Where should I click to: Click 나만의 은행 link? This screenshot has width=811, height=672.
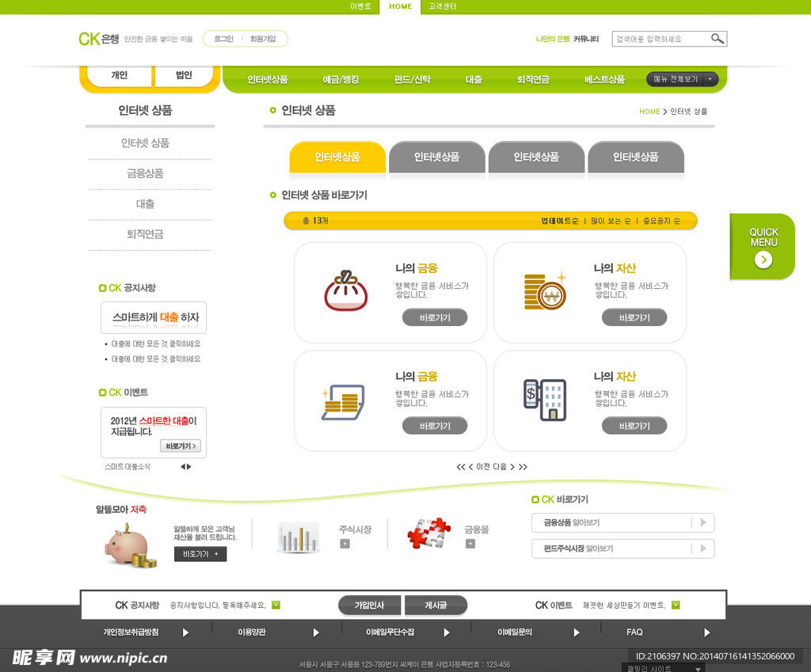point(552,39)
